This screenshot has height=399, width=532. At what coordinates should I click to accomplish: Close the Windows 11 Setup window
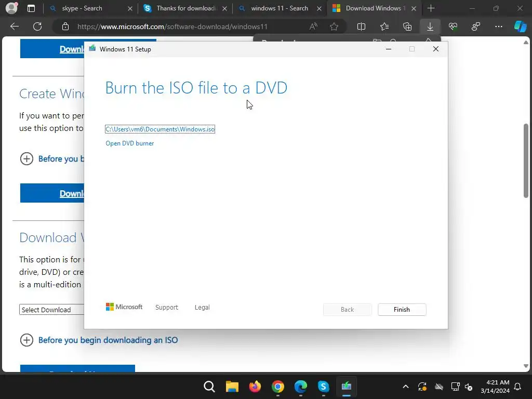[436, 49]
